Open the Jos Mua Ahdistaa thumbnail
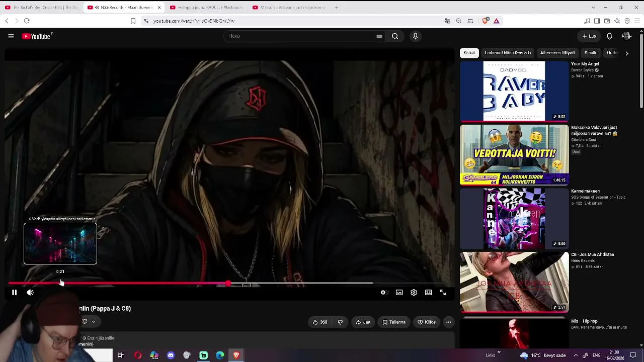 pyautogui.click(x=514, y=282)
